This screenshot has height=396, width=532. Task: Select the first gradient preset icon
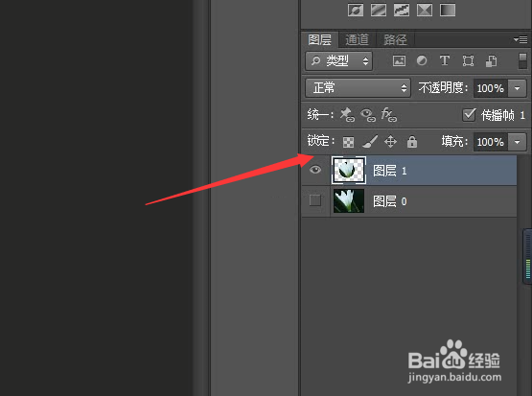click(356, 11)
